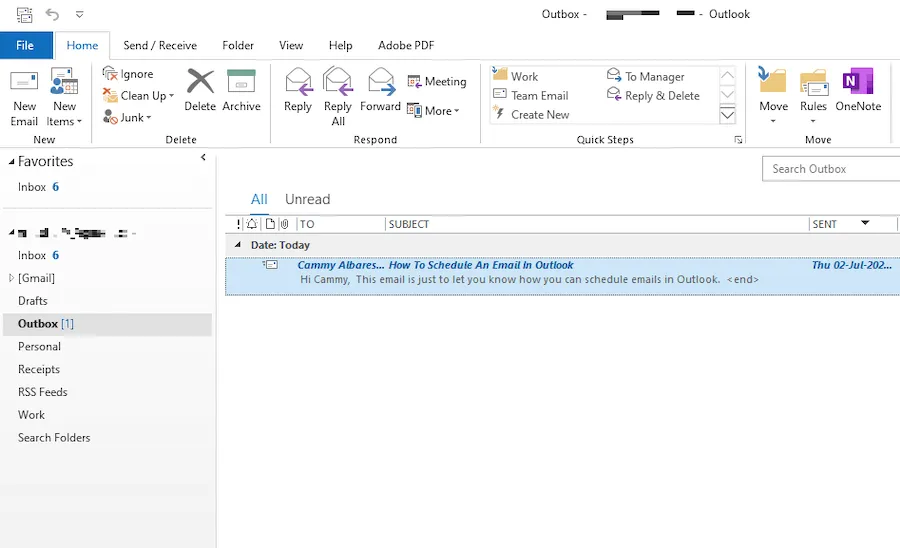The height and width of the screenshot is (548, 900).
Task: Sort by item type icon column
Action: pyautogui.click(x=270, y=224)
